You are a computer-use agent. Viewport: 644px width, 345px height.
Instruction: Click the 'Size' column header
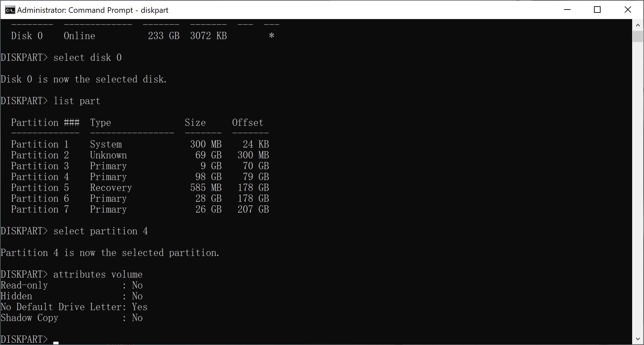coord(195,123)
